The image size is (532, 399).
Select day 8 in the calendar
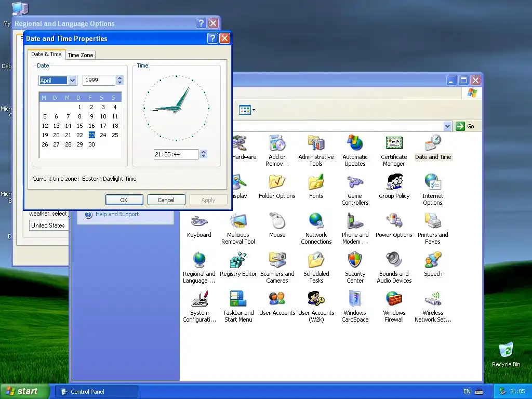[x=79, y=116]
